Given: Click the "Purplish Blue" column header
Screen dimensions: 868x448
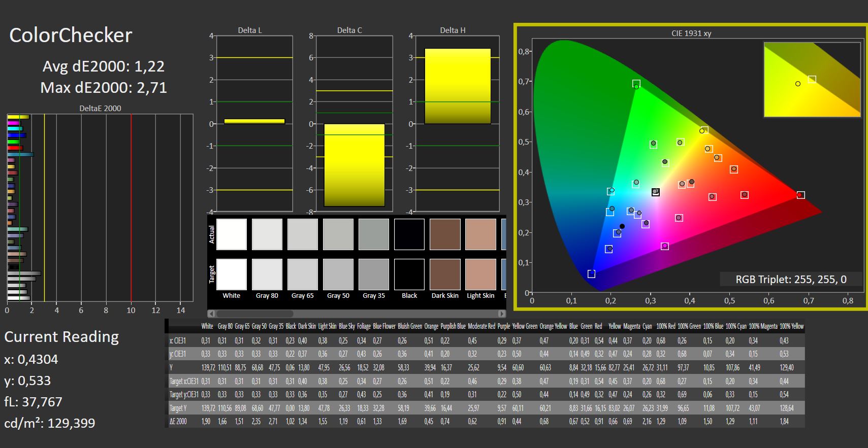Looking at the screenshot, I should 453,326.
